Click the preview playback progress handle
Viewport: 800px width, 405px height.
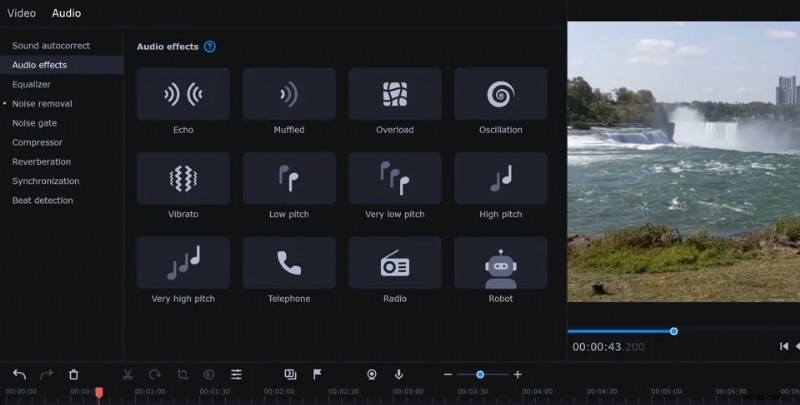[x=674, y=331]
